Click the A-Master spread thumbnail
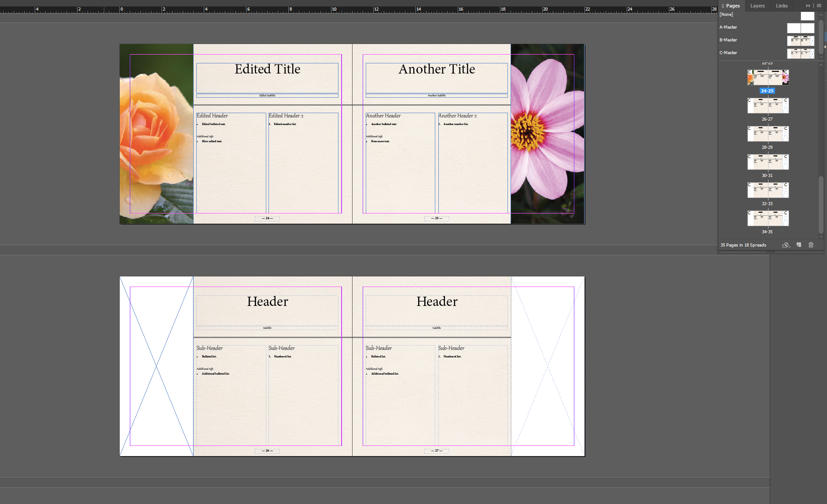 (801, 28)
